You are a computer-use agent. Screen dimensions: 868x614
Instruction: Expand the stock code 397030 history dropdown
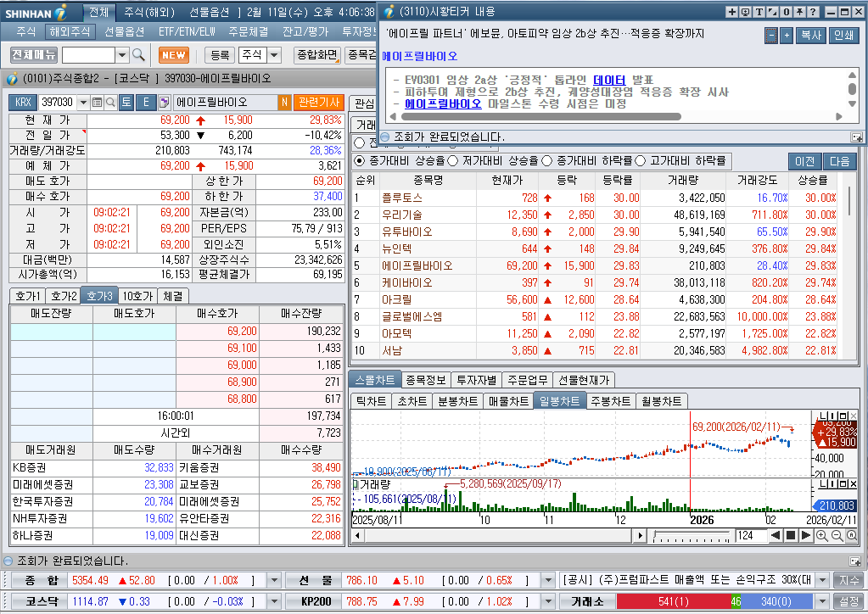(83, 103)
